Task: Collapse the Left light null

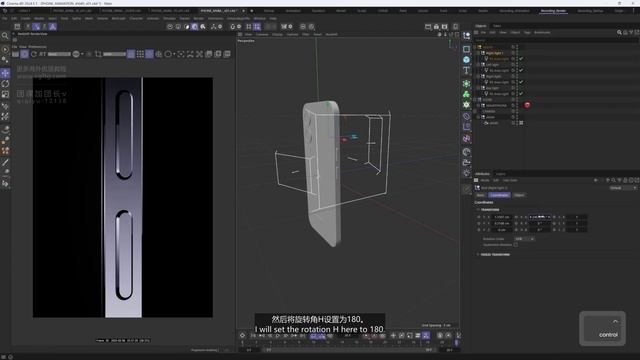Action: 479,64
